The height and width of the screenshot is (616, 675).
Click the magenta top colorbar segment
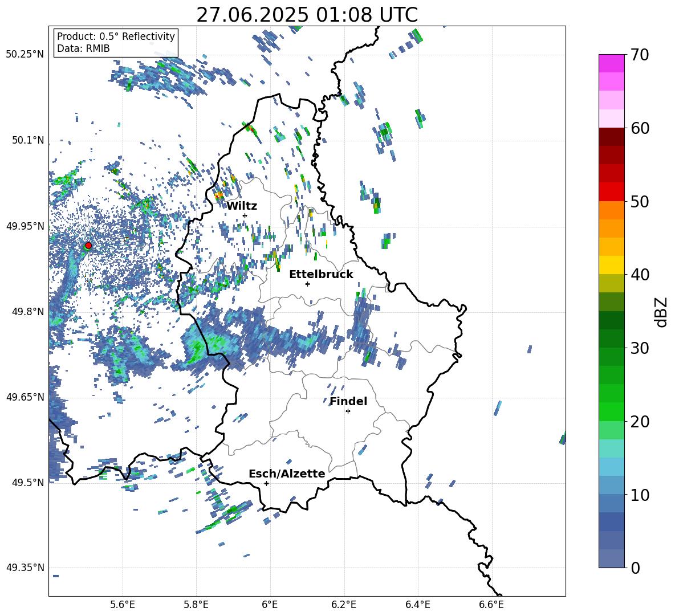[611, 63]
